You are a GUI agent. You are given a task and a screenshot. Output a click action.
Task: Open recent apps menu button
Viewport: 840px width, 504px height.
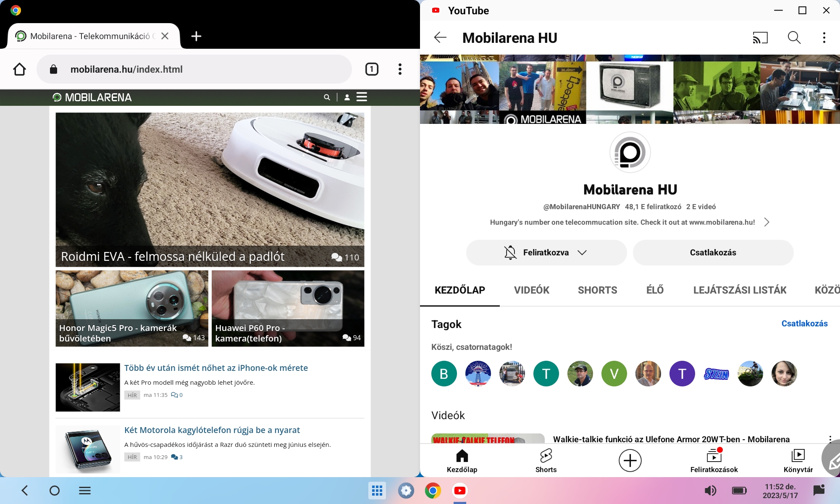pyautogui.click(x=85, y=491)
